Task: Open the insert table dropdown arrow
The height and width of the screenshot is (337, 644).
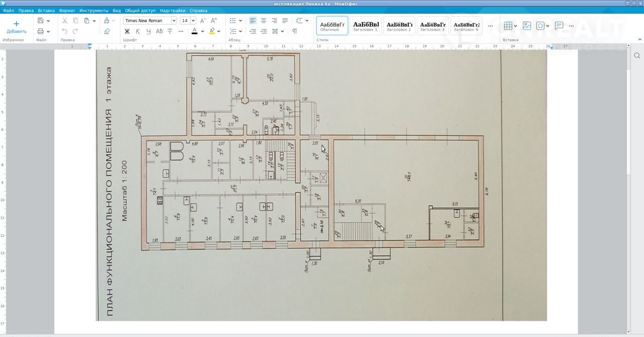Action: click(515, 26)
